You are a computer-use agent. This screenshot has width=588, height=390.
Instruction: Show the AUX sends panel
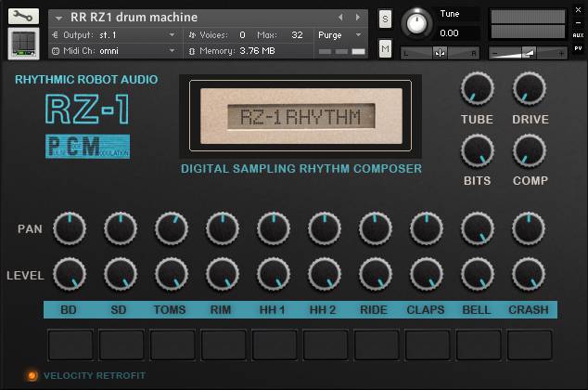point(578,35)
